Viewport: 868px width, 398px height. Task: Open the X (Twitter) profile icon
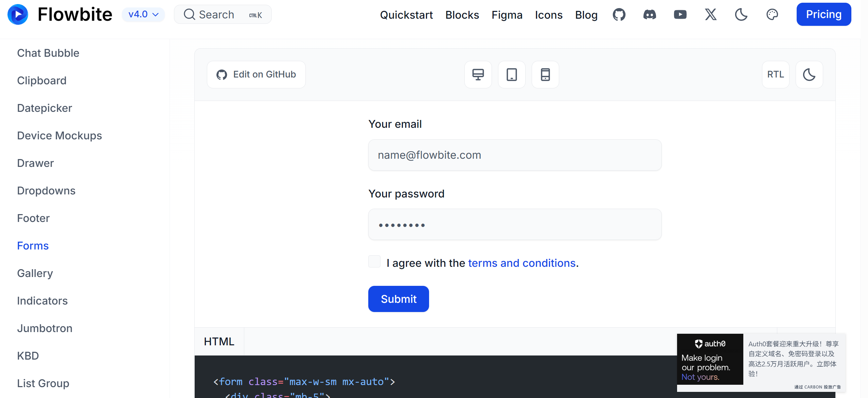(711, 15)
